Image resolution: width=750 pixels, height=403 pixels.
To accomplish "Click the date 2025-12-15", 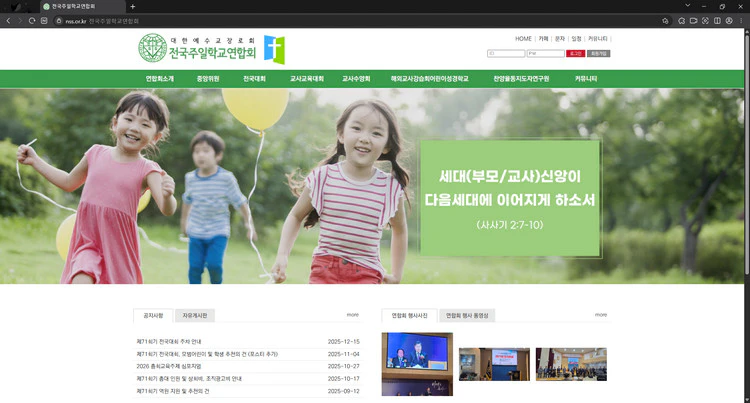I will point(343,342).
